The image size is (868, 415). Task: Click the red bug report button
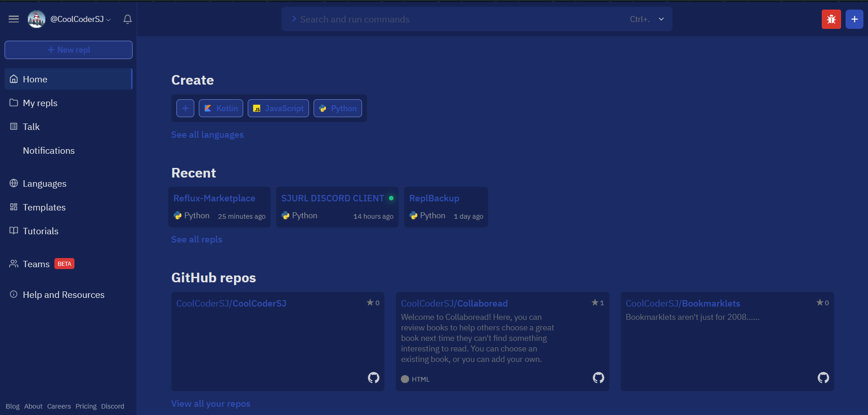831,19
